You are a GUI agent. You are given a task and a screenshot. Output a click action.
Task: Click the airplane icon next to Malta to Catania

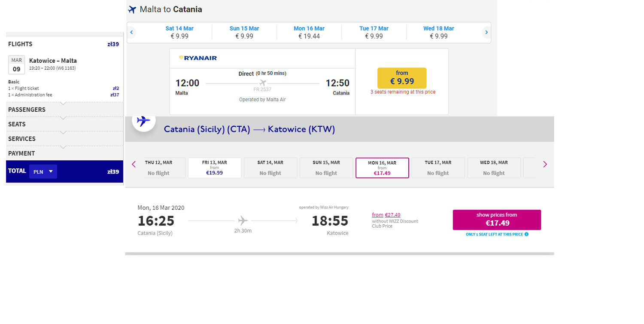click(132, 9)
